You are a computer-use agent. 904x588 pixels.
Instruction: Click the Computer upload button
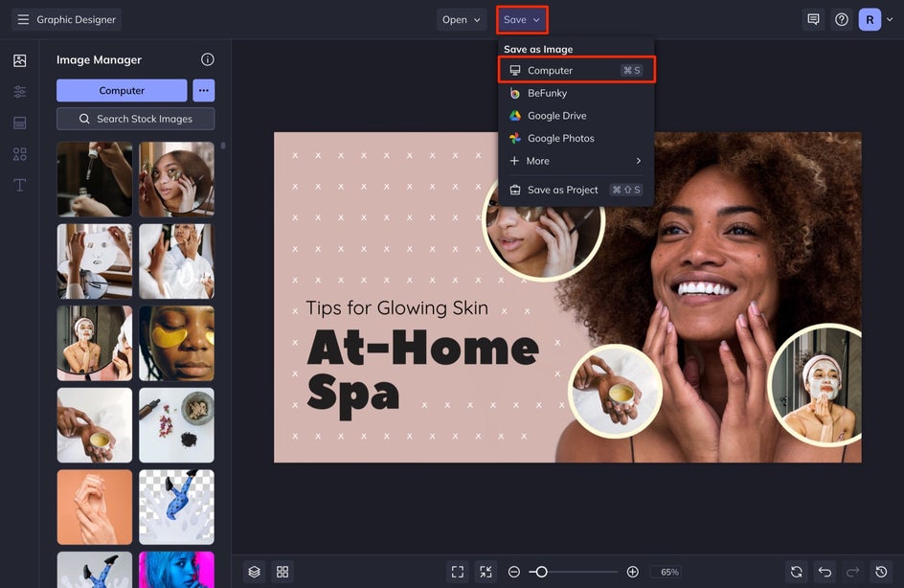coord(122,91)
